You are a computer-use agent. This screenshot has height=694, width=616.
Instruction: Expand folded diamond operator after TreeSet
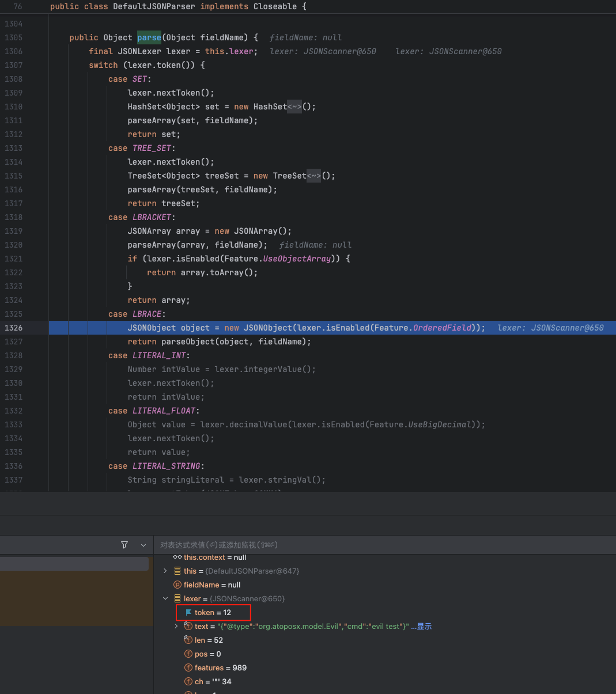coord(313,176)
